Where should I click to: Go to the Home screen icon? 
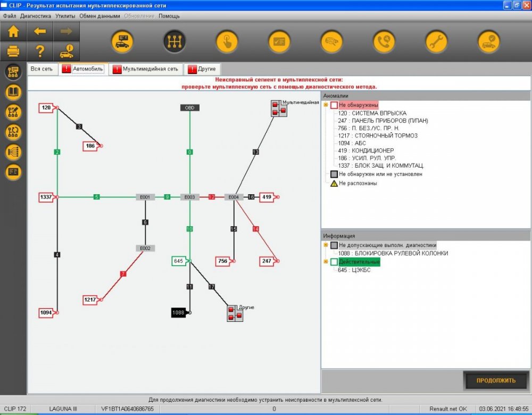tap(13, 31)
